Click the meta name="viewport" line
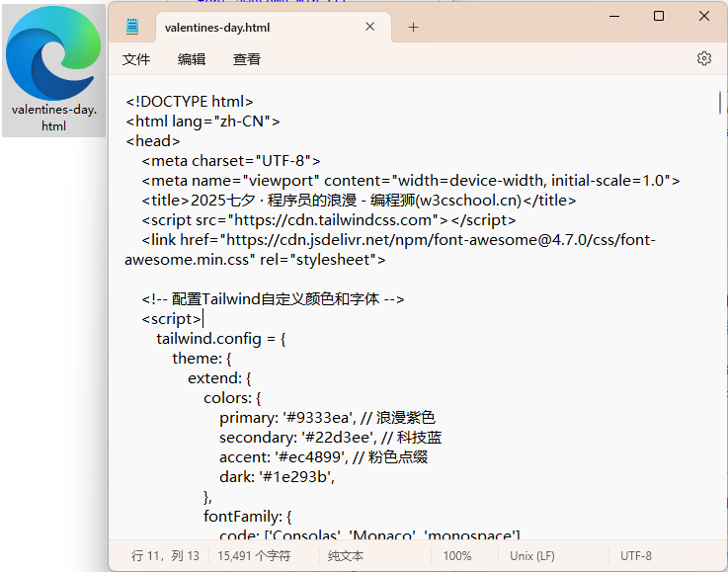Screen dimensions: 728x572 (x=411, y=180)
